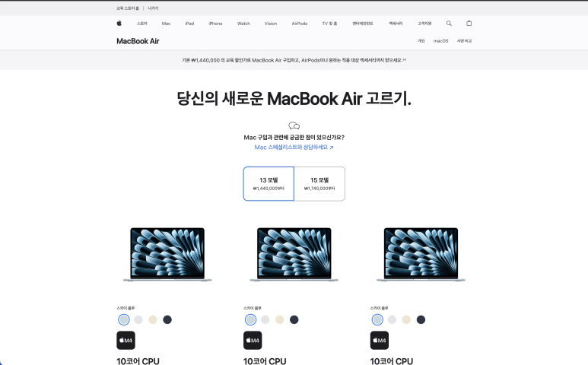Click 스카이 블루 label on middle card
Screen dimensions: 588x365
pyautogui.click(x=253, y=308)
